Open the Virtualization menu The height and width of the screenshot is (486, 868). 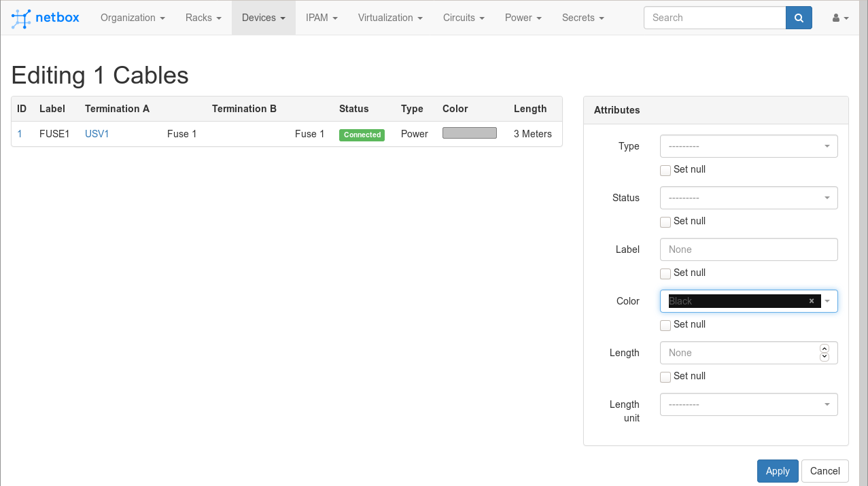[x=390, y=18]
